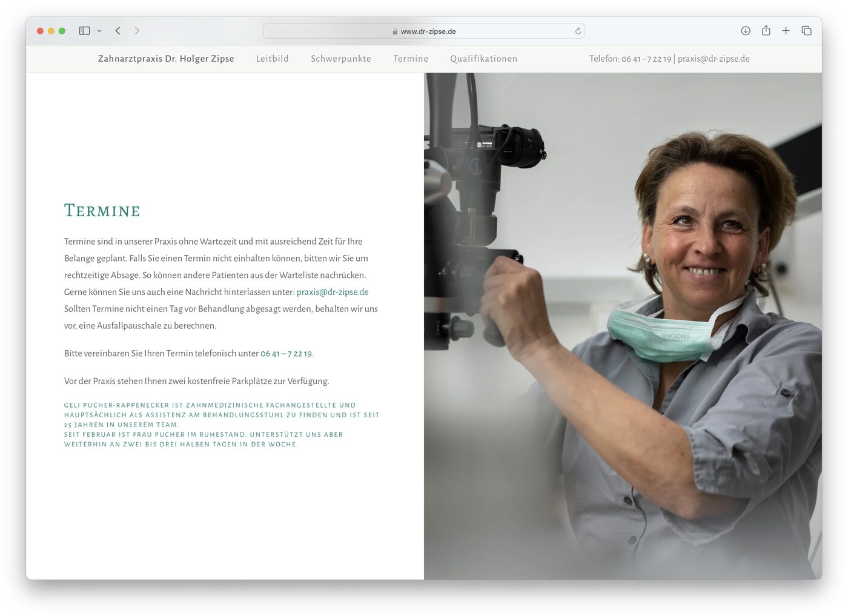Click the Termine heading
The width and height of the screenshot is (848, 616).
coord(102,211)
